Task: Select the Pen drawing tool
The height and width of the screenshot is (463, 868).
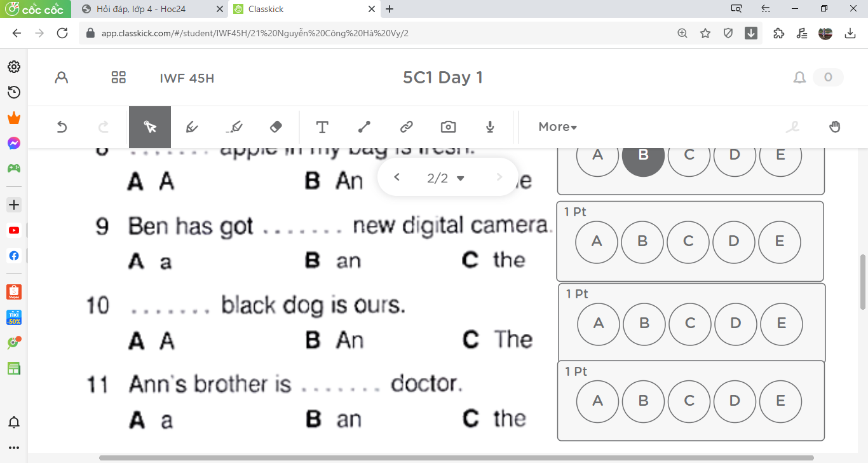Action: coord(192,127)
